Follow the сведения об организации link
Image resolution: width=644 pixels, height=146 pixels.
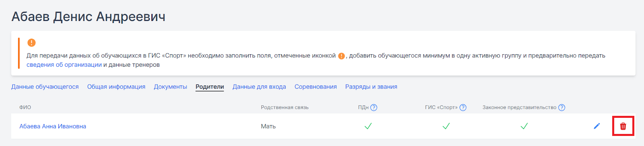(64, 65)
